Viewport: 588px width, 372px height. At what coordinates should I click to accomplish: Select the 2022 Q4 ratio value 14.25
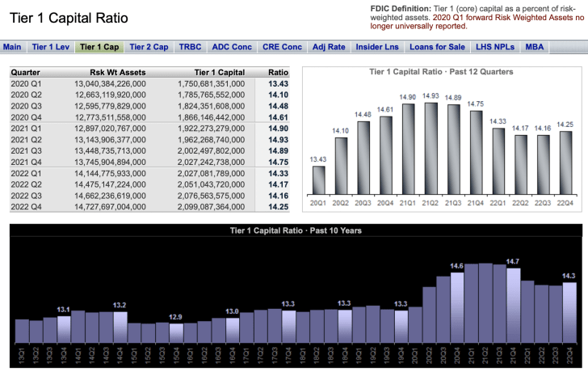click(x=278, y=207)
